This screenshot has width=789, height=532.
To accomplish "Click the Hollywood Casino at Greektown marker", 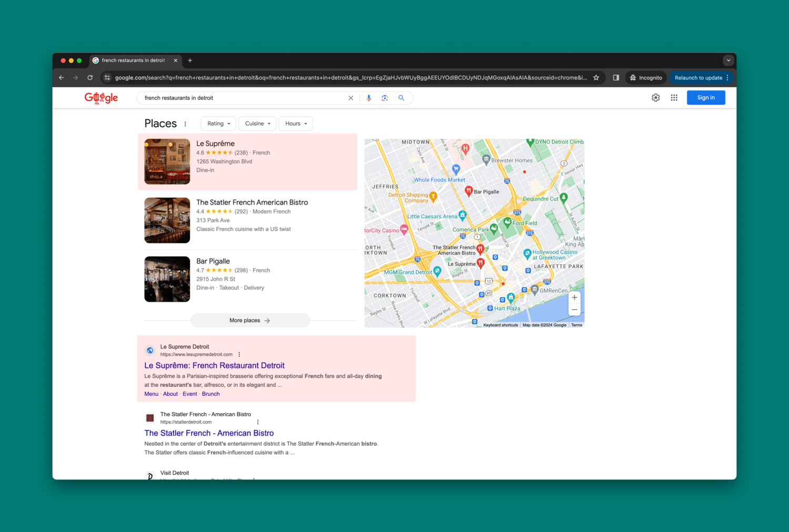I will pos(527,254).
